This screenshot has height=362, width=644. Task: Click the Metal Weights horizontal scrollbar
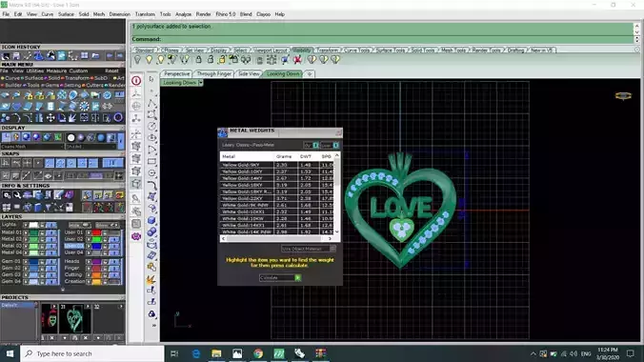(276, 238)
